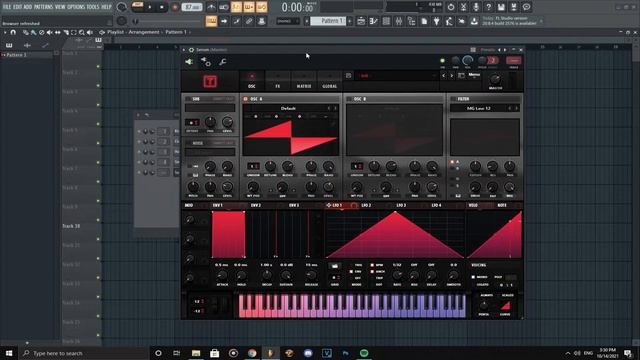Open the TOOLS menu
640x360 pixels.
(93, 7)
